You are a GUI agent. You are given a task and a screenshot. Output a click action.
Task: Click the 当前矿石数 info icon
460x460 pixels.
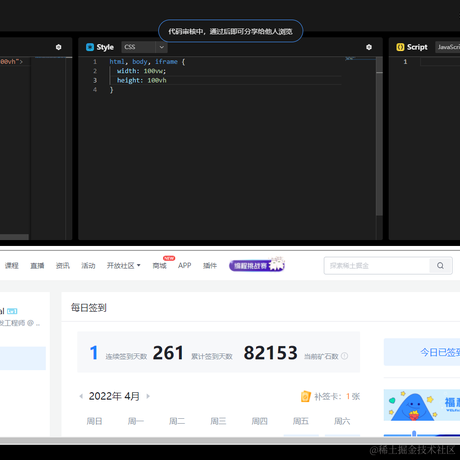345,356
